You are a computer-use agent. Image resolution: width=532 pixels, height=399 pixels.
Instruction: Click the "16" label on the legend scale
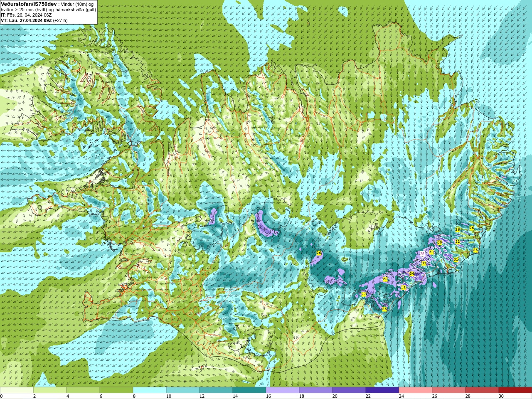pyautogui.click(x=268, y=396)
